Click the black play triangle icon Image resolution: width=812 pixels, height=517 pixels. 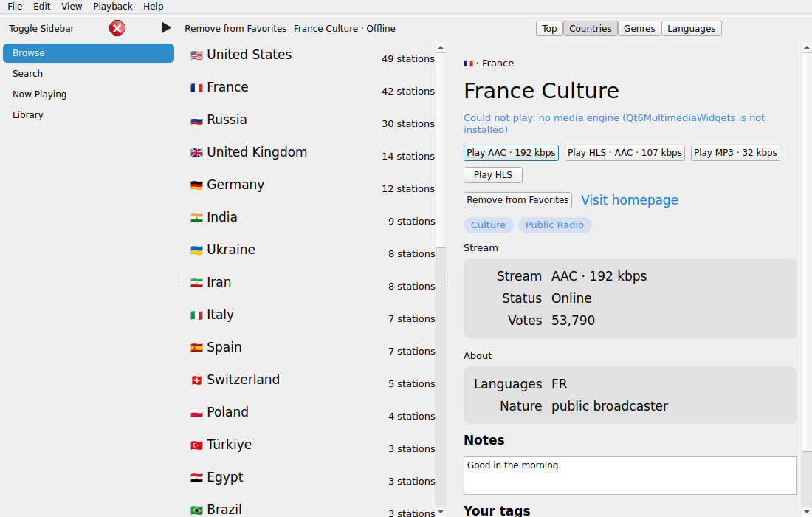(165, 28)
